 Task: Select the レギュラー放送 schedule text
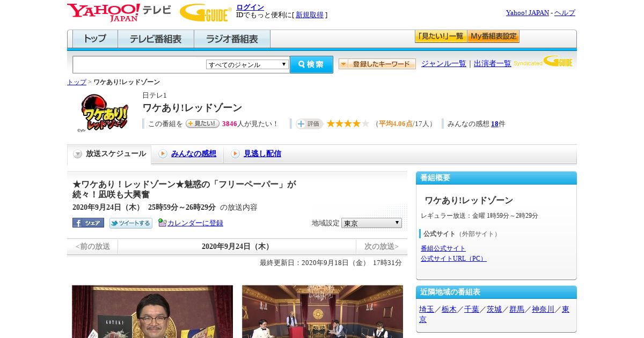[479, 216]
